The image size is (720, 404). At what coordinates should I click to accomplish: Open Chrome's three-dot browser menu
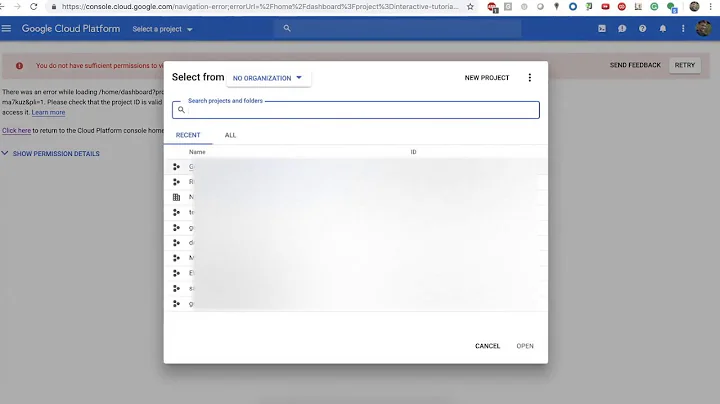point(711,7)
